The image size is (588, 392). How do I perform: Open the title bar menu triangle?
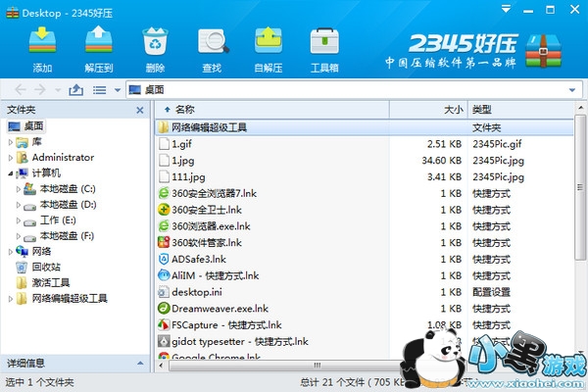click(x=507, y=9)
